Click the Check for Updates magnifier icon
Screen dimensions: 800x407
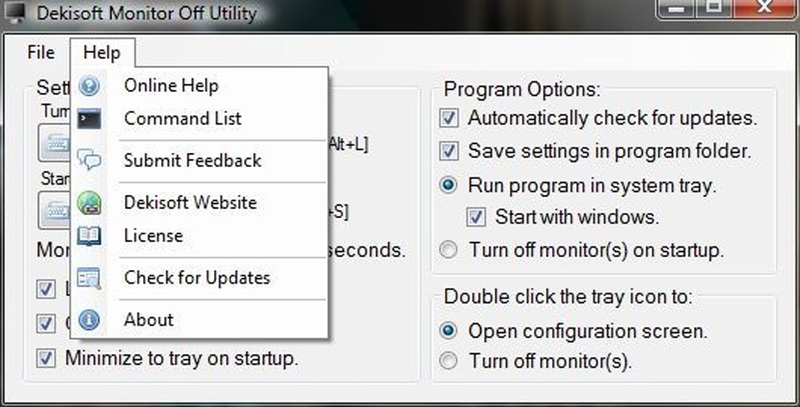(x=89, y=278)
